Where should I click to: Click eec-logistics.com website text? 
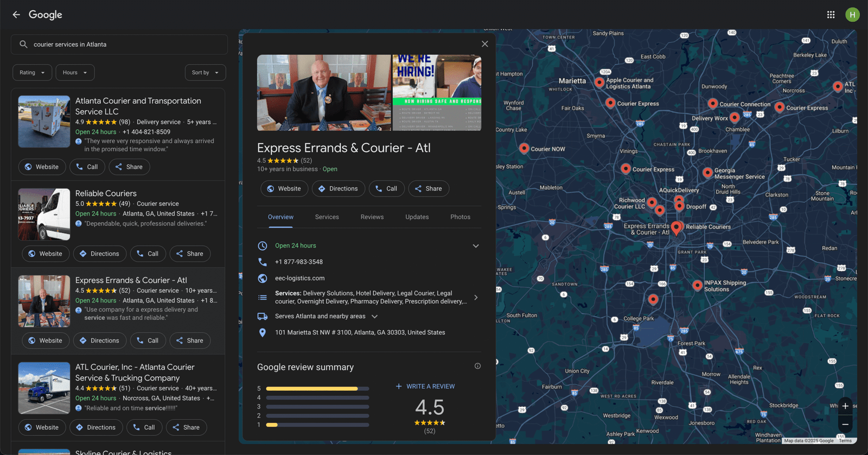click(x=299, y=278)
